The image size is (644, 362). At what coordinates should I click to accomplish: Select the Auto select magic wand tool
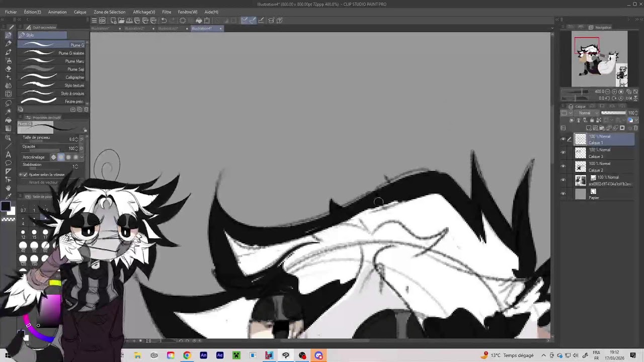click(x=9, y=111)
